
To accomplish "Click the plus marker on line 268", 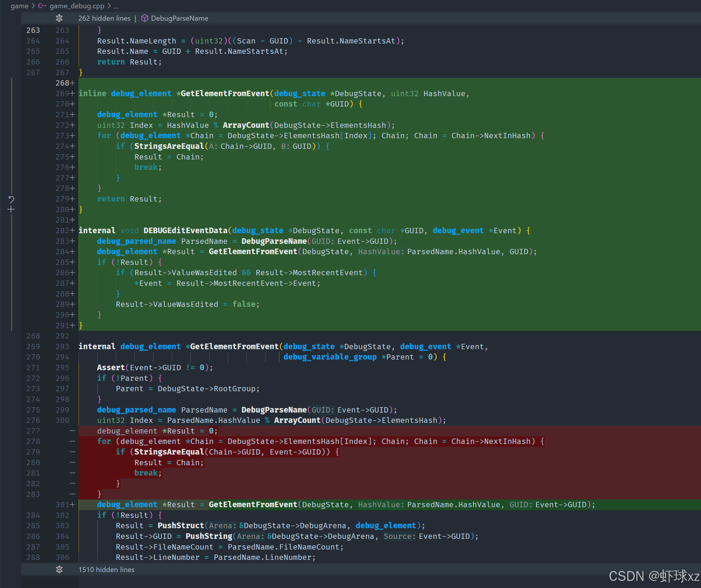I will pyautogui.click(x=73, y=83).
